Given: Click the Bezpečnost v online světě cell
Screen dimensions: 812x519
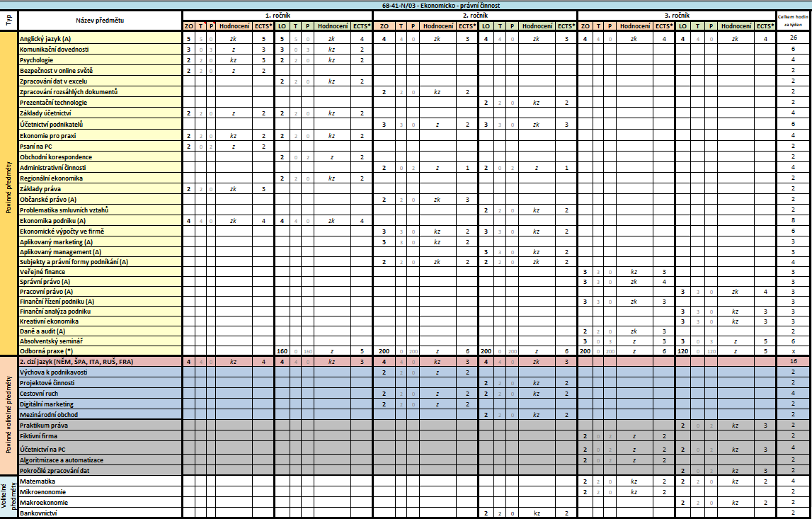Looking at the screenshot, I should (99, 71).
